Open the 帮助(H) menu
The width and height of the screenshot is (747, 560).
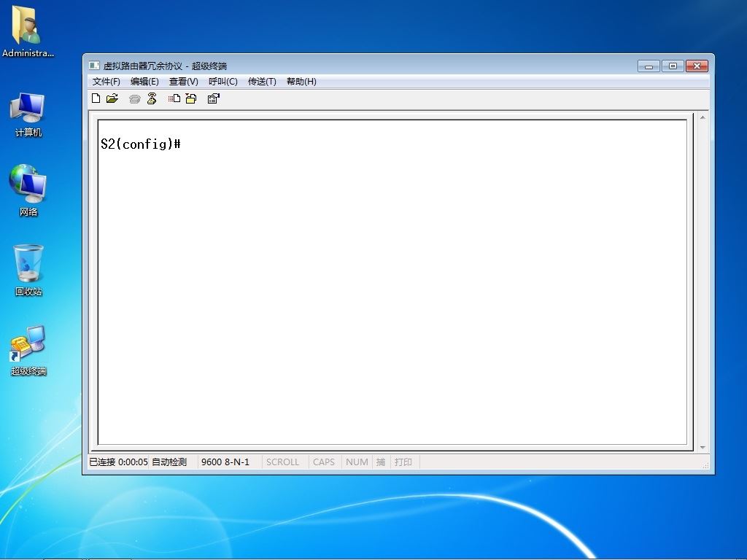pyautogui.click(x=301, y=82)
